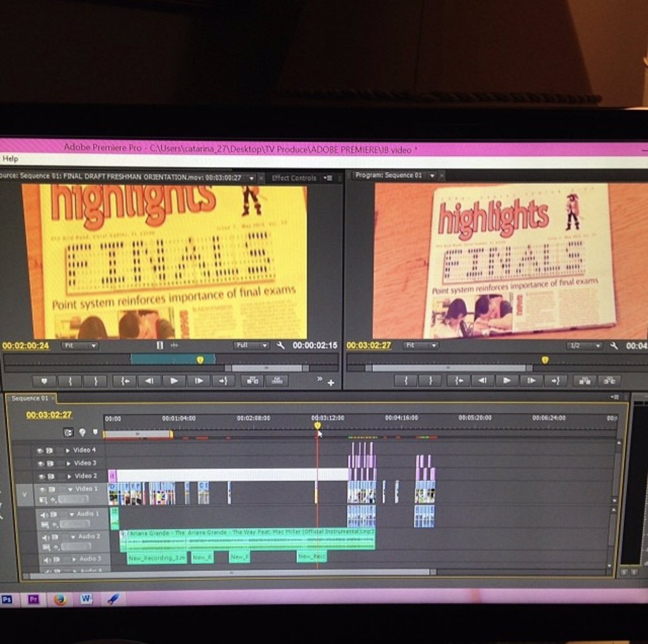Toggle Video 3 track output eye

(41, 464)
